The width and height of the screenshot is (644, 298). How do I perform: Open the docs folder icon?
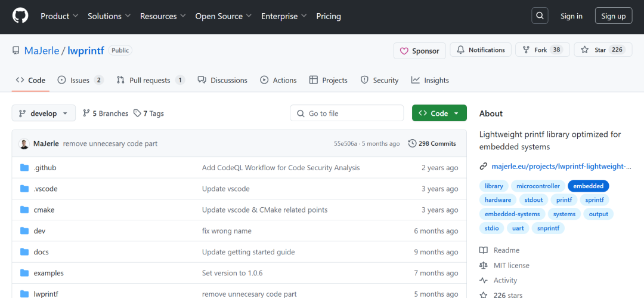pyautogui.click(x=24, y=252)
